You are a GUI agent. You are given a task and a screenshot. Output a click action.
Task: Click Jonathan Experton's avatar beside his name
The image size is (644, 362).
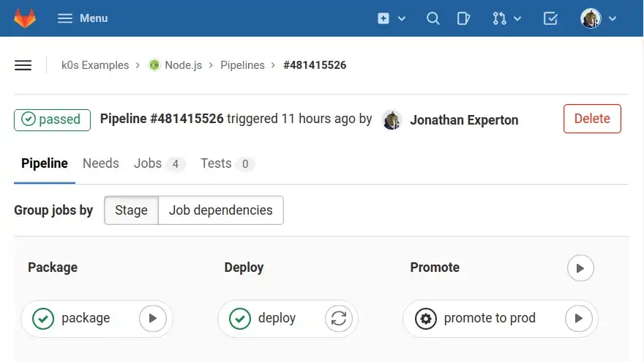point(392,119)
